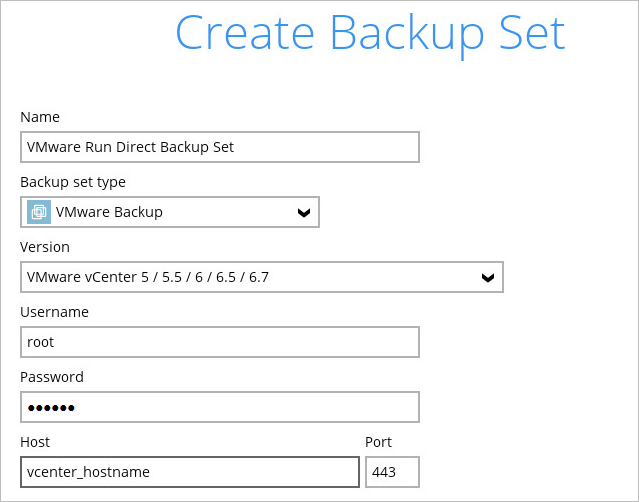Screen dimensions: 639x502
Task: Click the Backup set type label
Action: 73,182
